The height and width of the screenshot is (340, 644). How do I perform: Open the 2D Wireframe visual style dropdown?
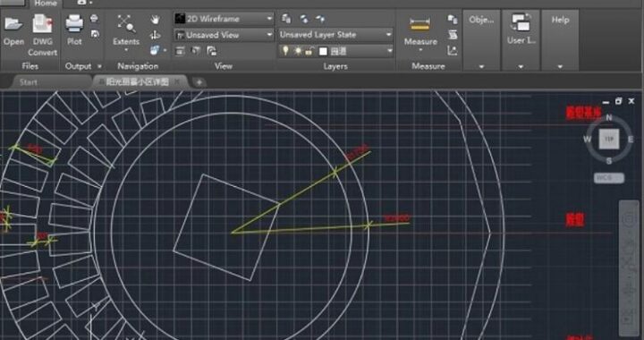(x=224, y=19)
